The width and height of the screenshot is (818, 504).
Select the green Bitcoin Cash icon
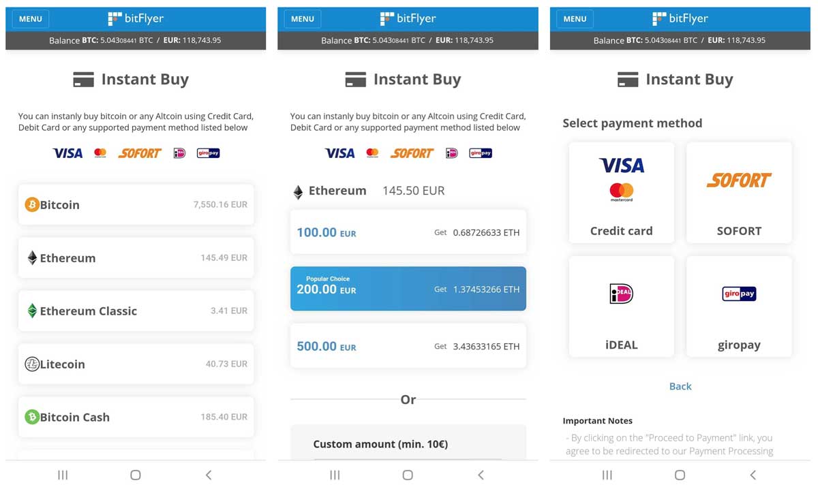(x=32, y=417)
